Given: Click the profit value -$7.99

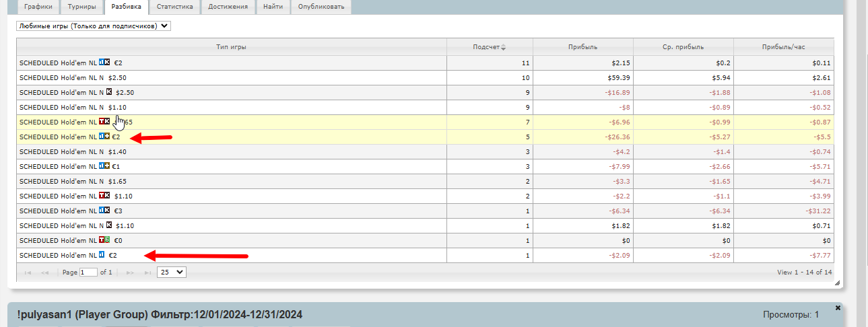Looking at the screenshot, I should coord(619,166).
